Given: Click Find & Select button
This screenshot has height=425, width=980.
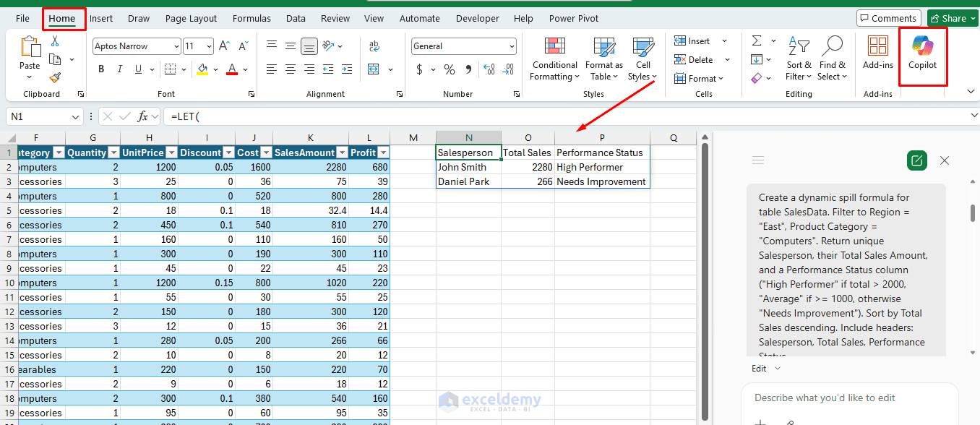Looking at the screenshot, I should pos(832,59).
